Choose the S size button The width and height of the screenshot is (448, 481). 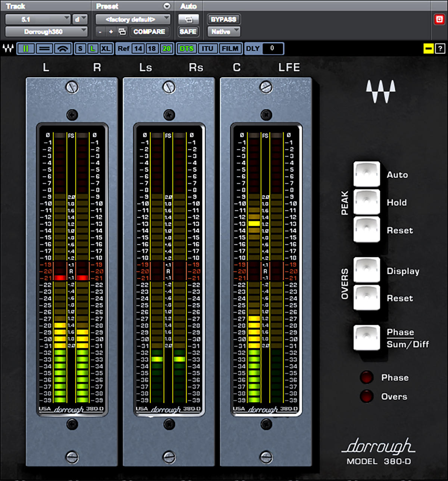80,49
